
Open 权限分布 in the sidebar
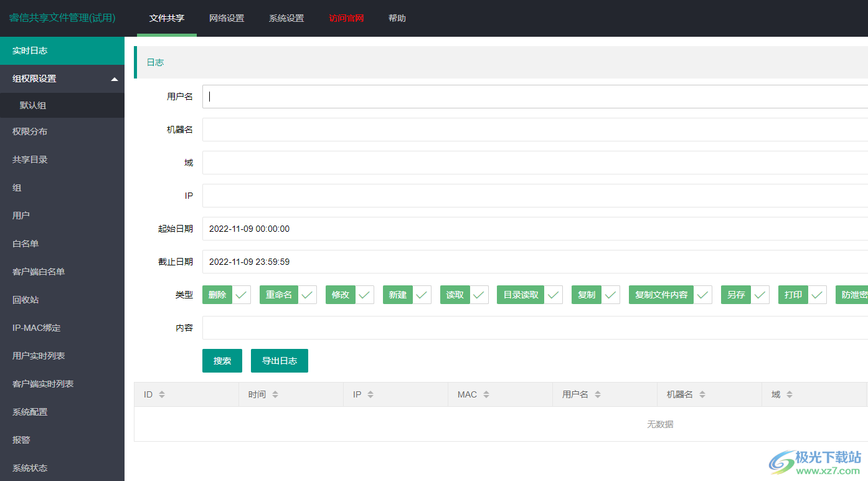(x=62, y=131)
